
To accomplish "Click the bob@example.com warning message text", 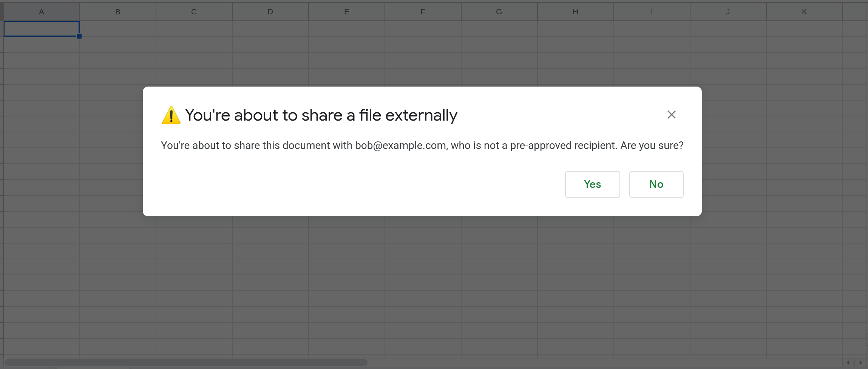I will point(422,146).
